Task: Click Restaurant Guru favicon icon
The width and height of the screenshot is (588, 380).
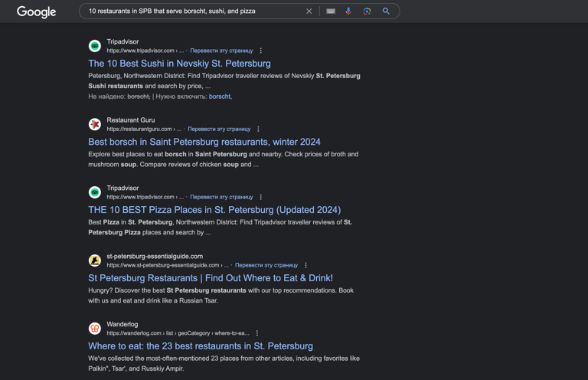Action: point(95,124)
